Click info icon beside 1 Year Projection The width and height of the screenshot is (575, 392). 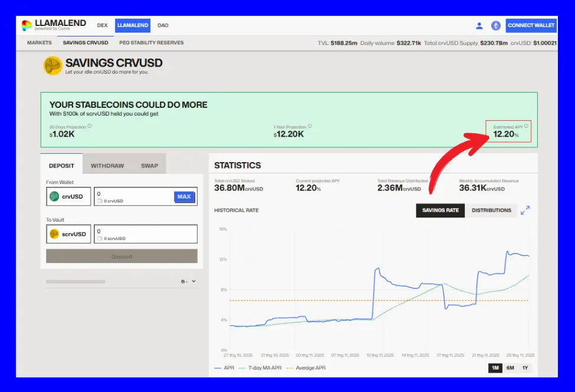[310, 126]
